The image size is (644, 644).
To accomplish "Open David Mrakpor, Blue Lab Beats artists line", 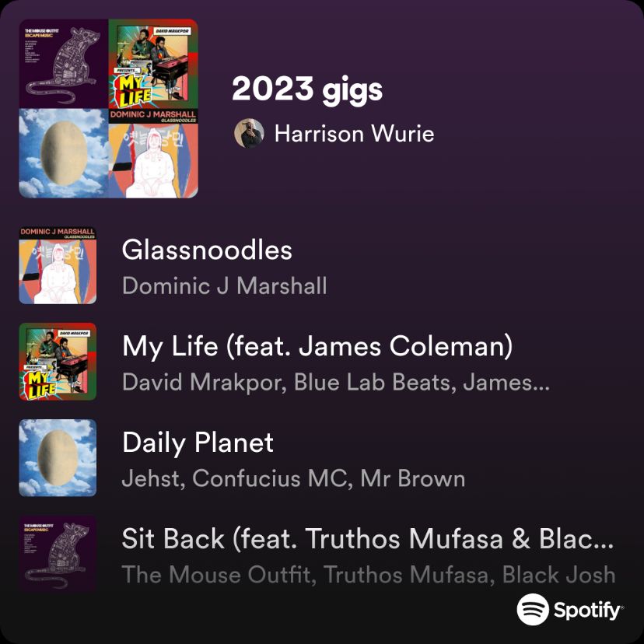I will click(x=335, y=383).
